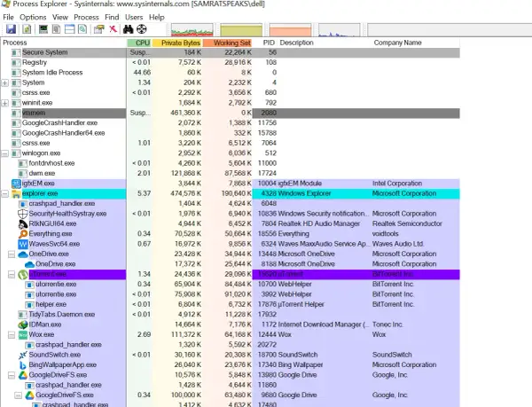This screenshot has width=532, height=407.
Task: Click the SoundSwitch.exe icon
Action: click(x=23, y=355)
